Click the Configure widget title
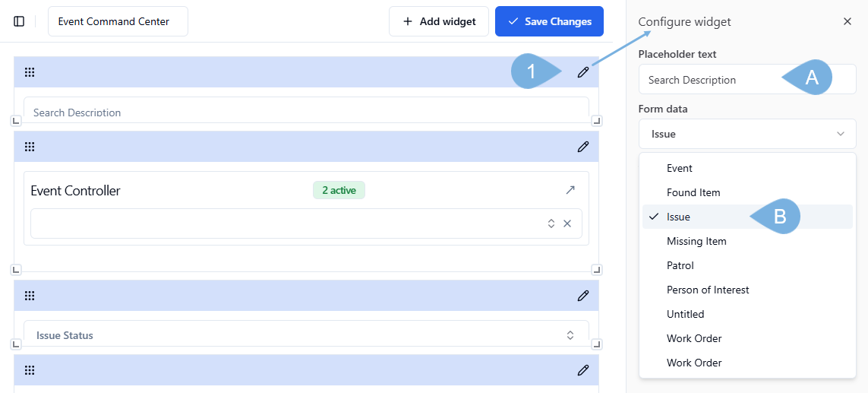Viewport: 868px width, 393px height. 685,21
